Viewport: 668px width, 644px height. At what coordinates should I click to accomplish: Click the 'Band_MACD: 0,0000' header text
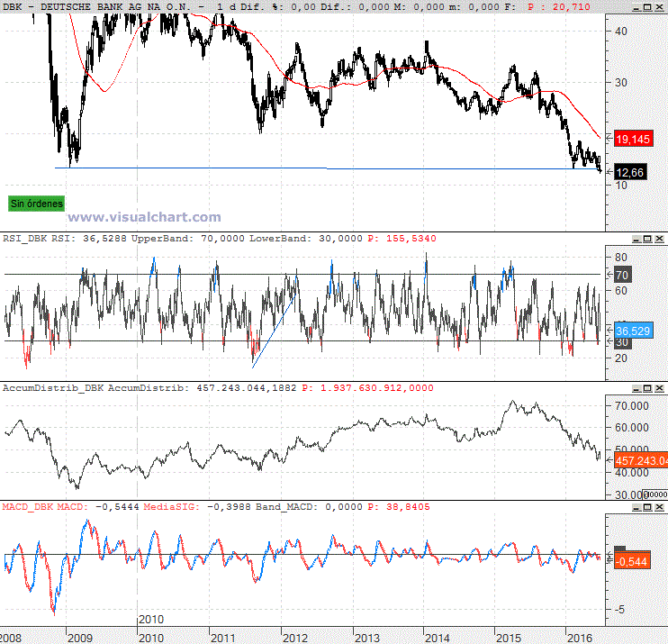[309, 507]
